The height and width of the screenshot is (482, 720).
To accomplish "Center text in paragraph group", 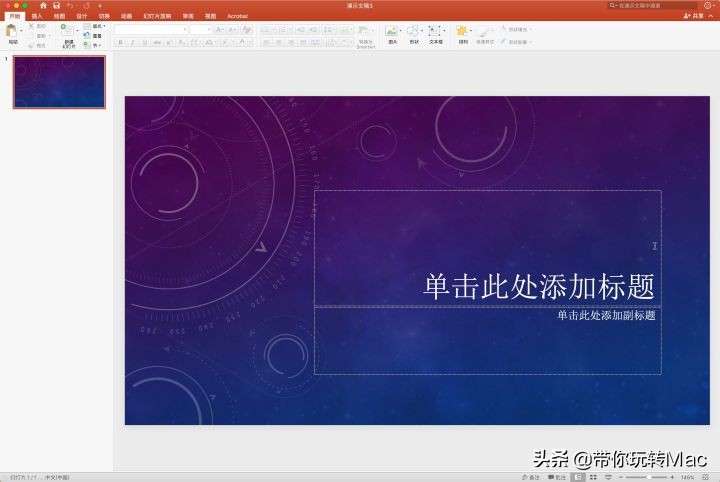I will 278,43.
